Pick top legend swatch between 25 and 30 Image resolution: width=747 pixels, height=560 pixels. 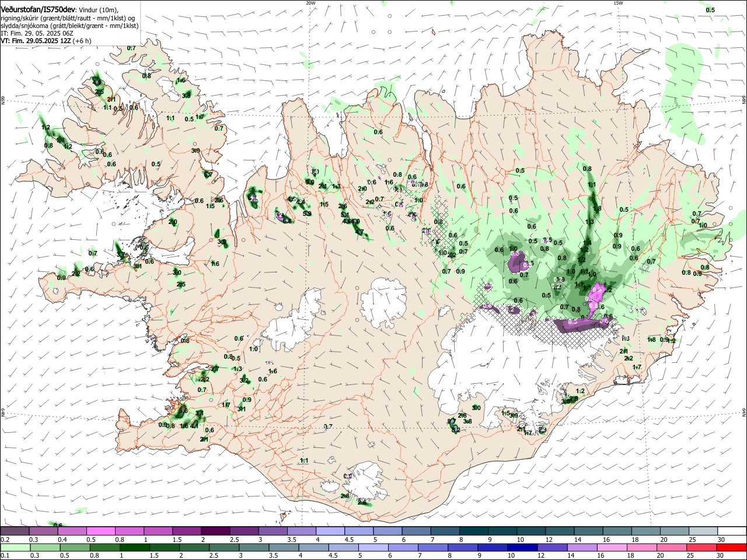(x=703, y=531)
